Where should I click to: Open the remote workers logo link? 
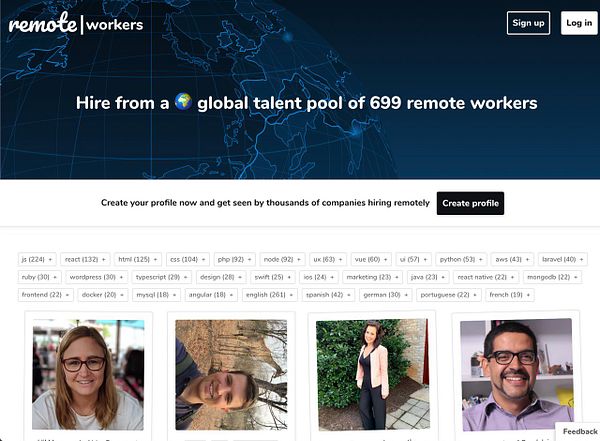[76, 23]
